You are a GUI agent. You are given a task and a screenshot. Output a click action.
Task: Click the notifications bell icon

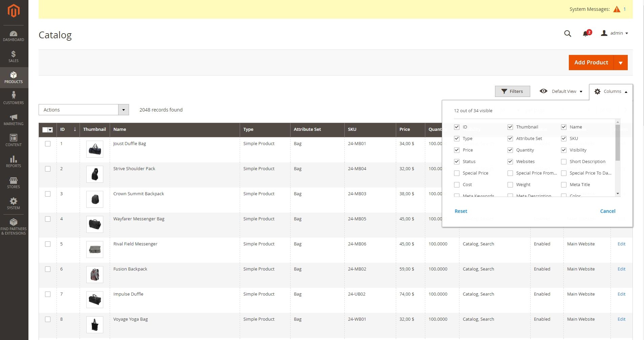tap(585, 33)
